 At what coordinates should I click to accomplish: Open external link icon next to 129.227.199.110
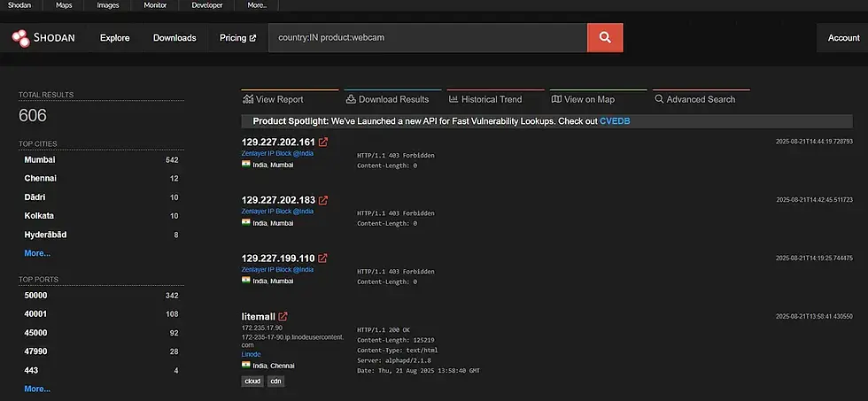322,258
